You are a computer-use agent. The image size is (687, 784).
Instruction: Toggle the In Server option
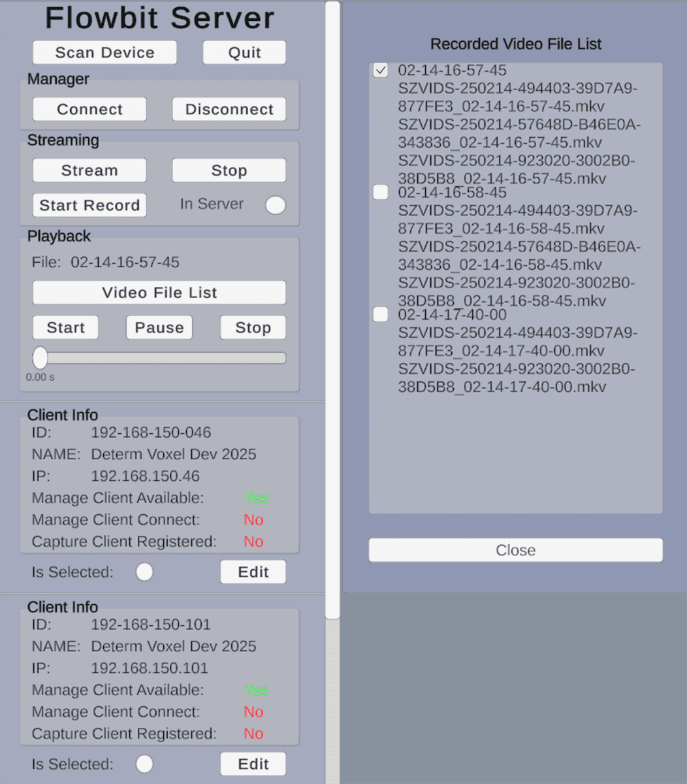[x=275, y=205]
